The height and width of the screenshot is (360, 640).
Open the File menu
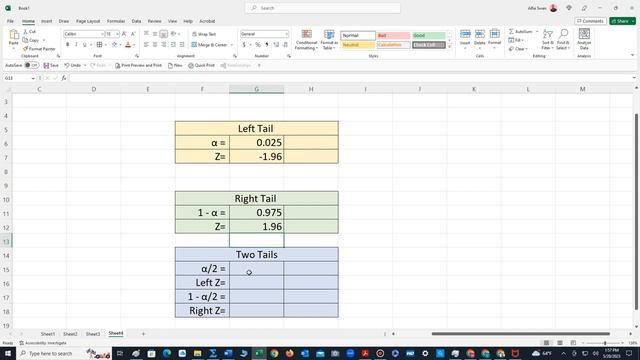[10, 21]
